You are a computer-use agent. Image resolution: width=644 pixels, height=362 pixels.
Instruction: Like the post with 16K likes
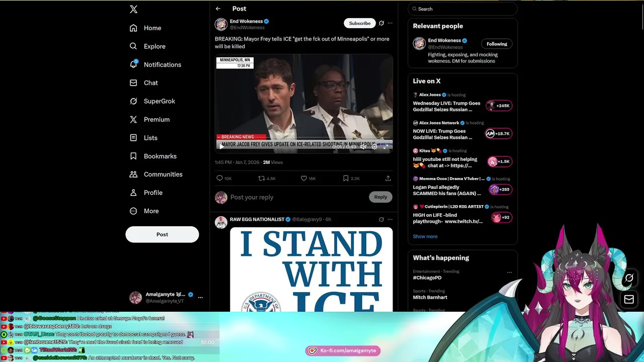308,178
